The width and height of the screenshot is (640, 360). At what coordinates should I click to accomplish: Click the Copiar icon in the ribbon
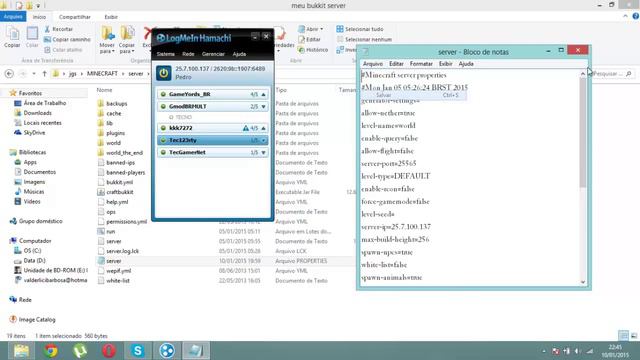(12, 37)
